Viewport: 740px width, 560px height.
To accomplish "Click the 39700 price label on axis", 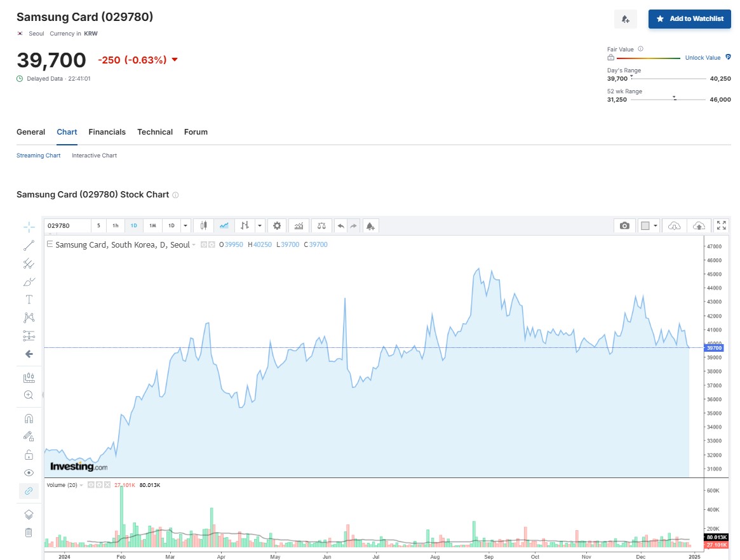I will pos(713,348).
